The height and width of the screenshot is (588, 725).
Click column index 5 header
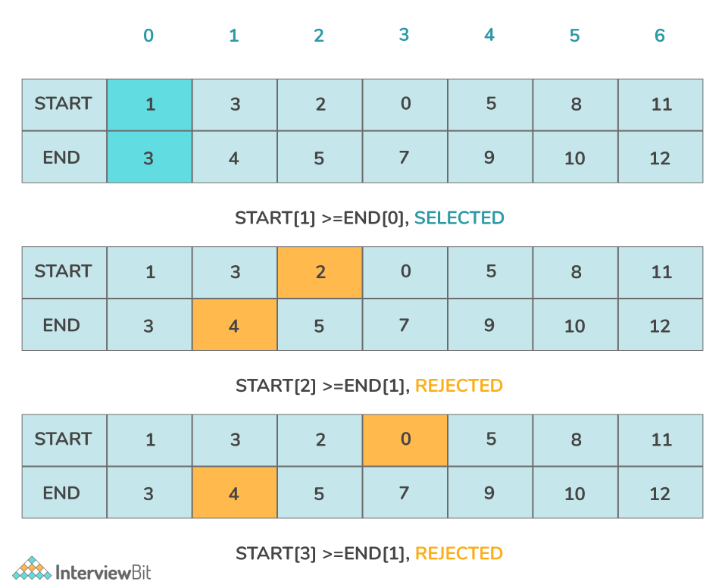[575, 36]
